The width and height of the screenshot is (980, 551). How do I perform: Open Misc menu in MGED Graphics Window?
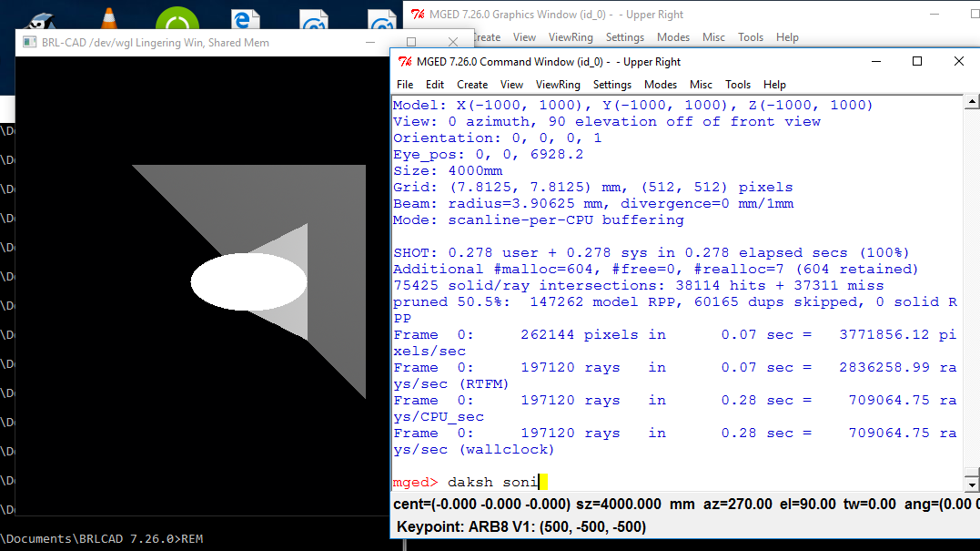point(713,37)
